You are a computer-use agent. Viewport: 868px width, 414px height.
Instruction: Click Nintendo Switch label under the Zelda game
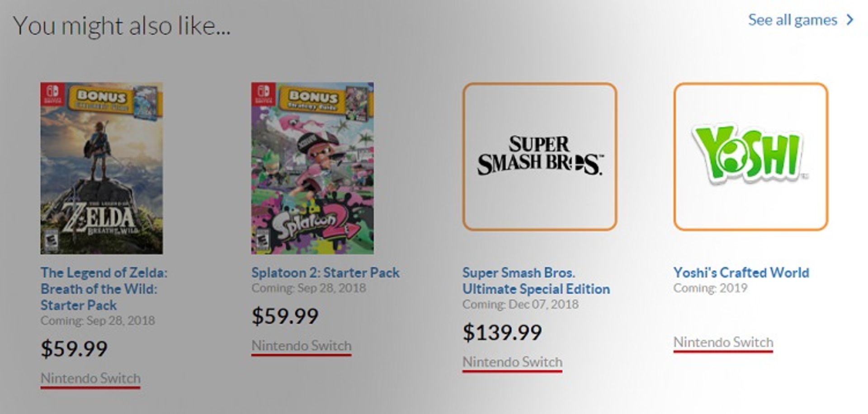tap(90, 378)
